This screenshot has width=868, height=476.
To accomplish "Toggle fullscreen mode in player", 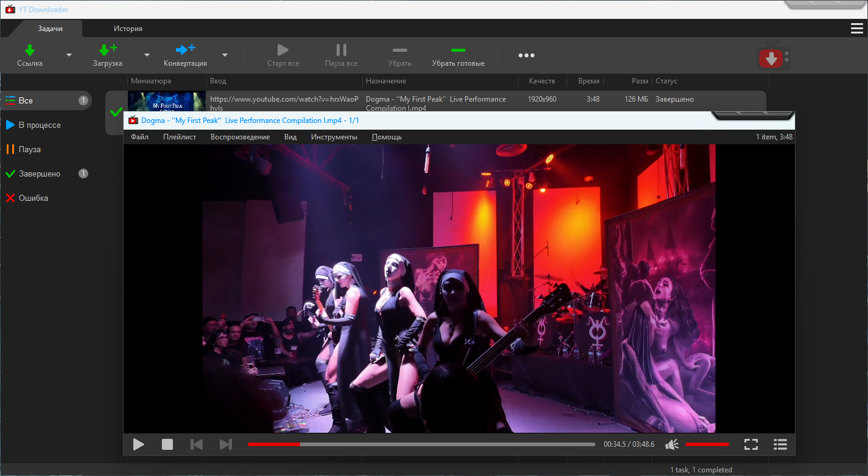I will click(751, 444).
